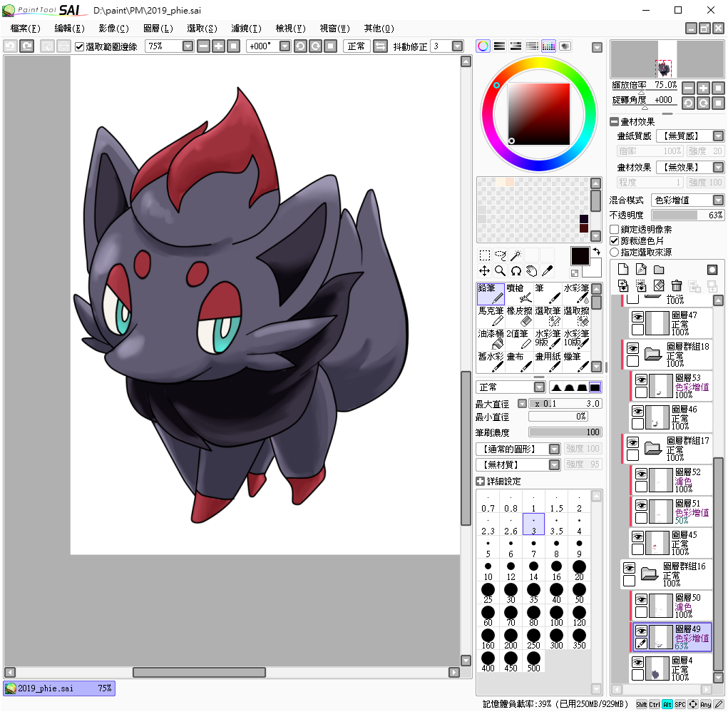Click the Undo arrow in the toolbar

(10, 46)
